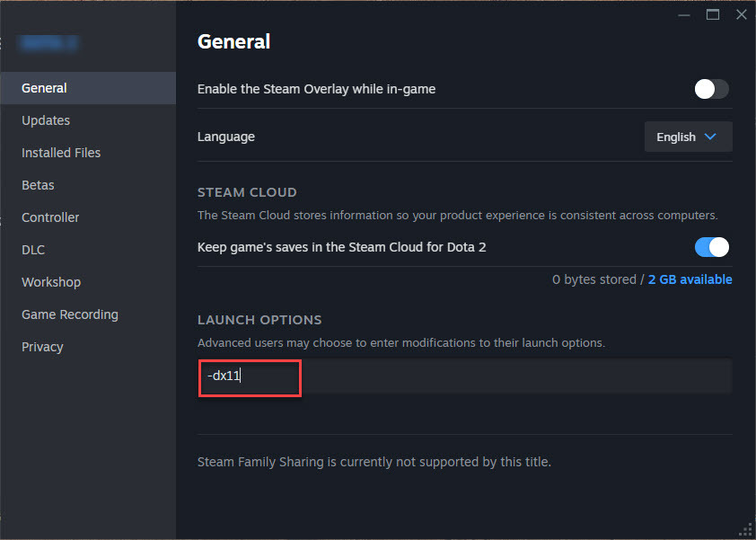Enable the Steam Overlay toggle
Image resolution: width=756 pixels, height=540 pixels.
711,89
